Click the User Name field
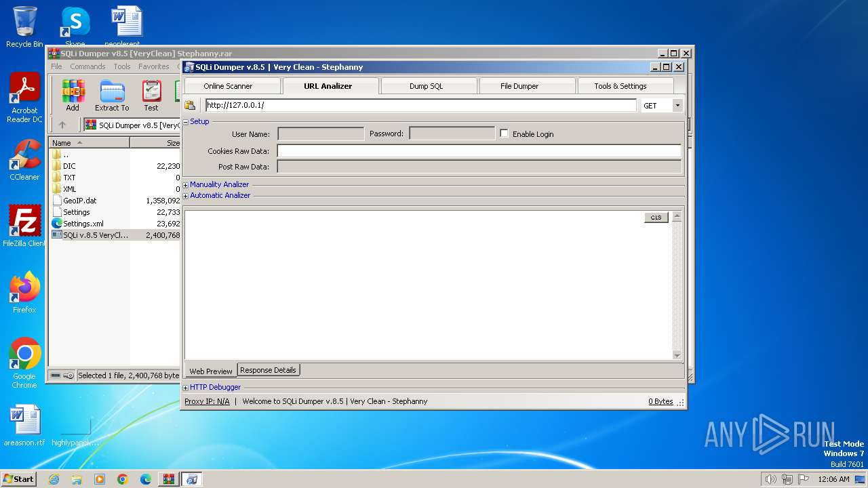 (x=321, y=134)
